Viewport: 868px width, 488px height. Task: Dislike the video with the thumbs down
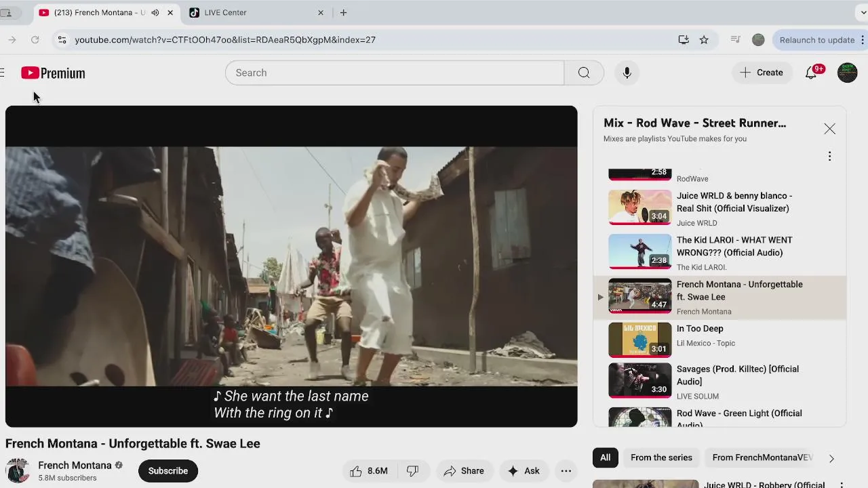(x=412, y=471)
